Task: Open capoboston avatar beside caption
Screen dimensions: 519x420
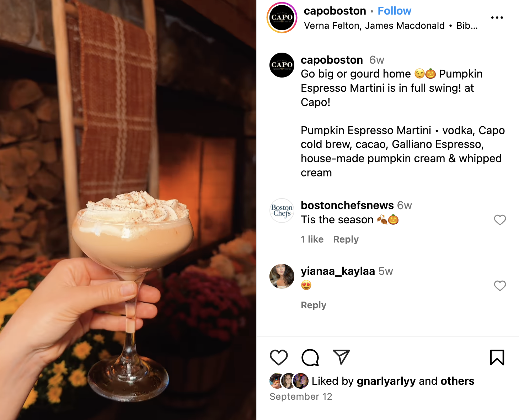Action: tap(282, 65)
